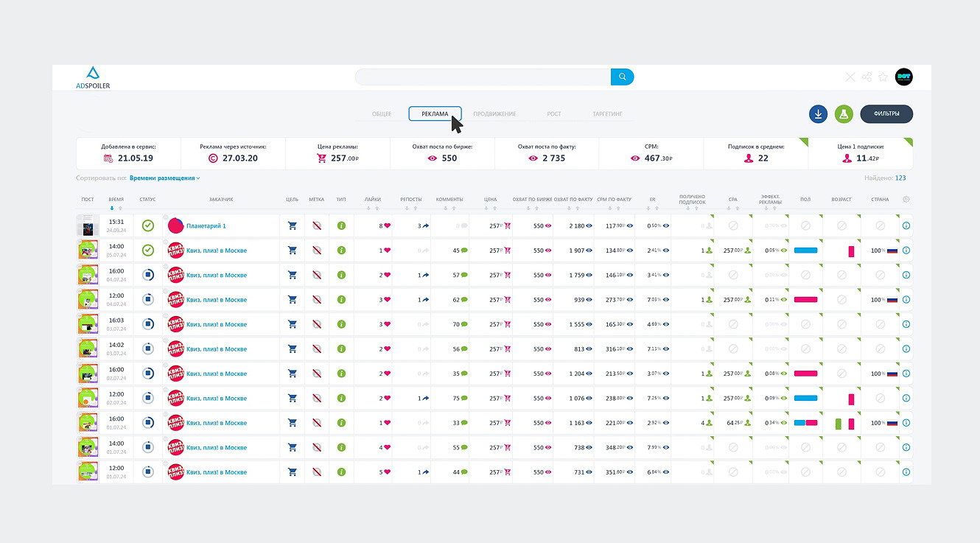Sort Лайки column with its down arrow
Viewport: 980px width, 543px height.
(x=368, y=209)
